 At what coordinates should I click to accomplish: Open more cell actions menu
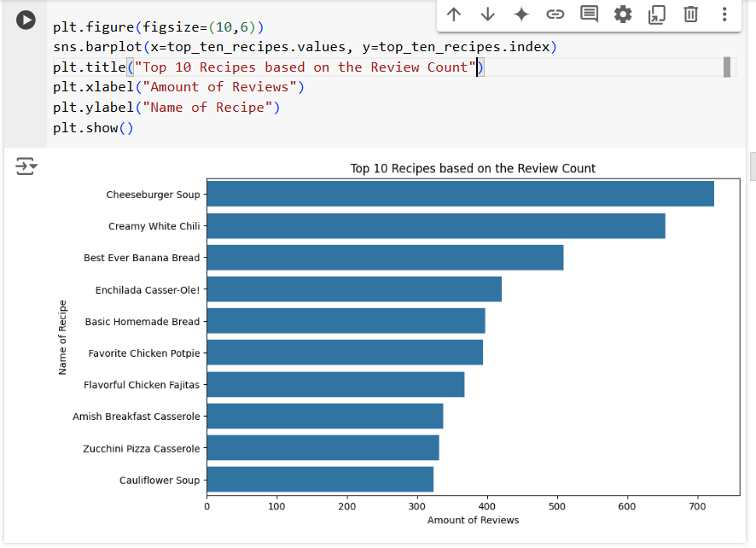coord(724,14)
